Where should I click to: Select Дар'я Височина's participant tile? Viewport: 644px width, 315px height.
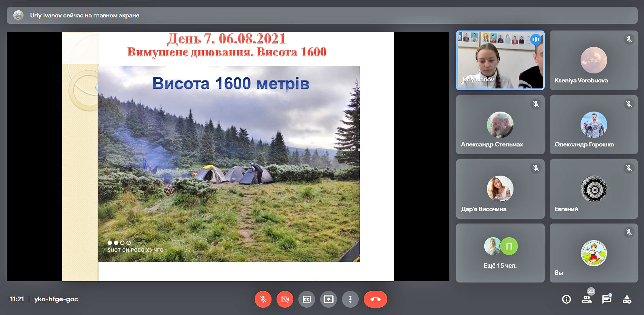(500, 189)
